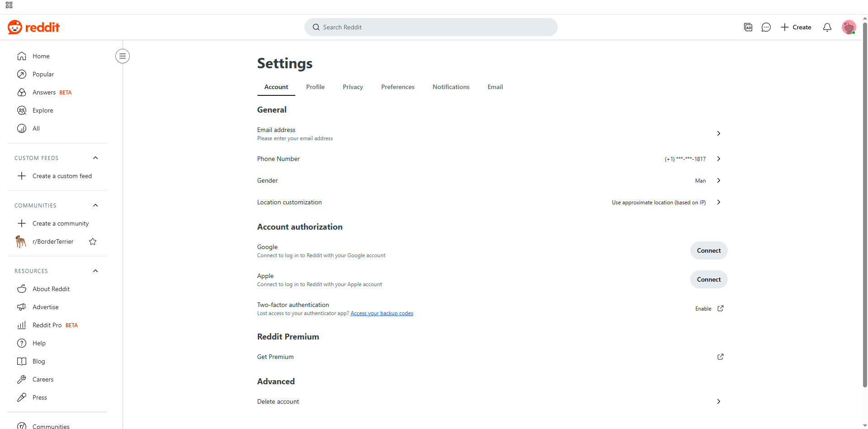Click the Answers icon in sidebar
The height and width of the screenshot is (429, 868).
coord(22,92)
